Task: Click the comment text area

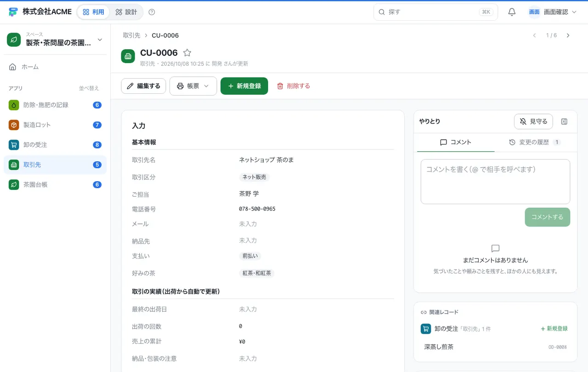Action: click(x=495, y=182)
